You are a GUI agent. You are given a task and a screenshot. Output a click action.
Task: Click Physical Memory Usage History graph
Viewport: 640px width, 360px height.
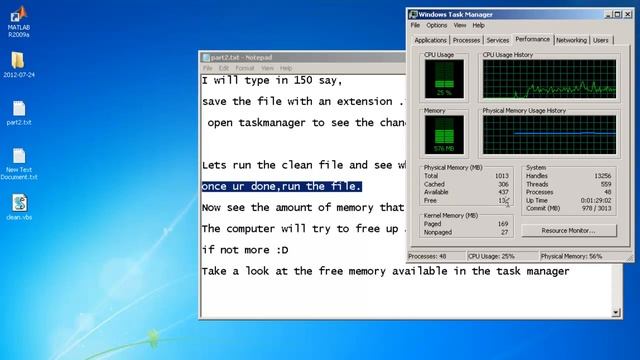point(549,135)
